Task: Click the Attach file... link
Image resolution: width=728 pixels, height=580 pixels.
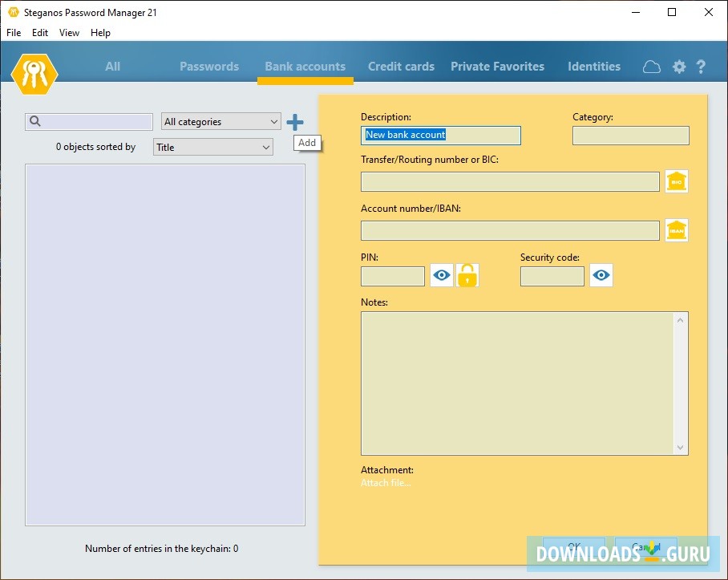Action: (x=386, y=483)
